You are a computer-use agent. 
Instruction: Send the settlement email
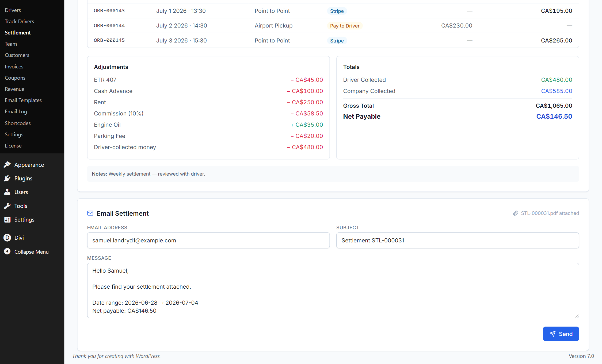point(561,334)
